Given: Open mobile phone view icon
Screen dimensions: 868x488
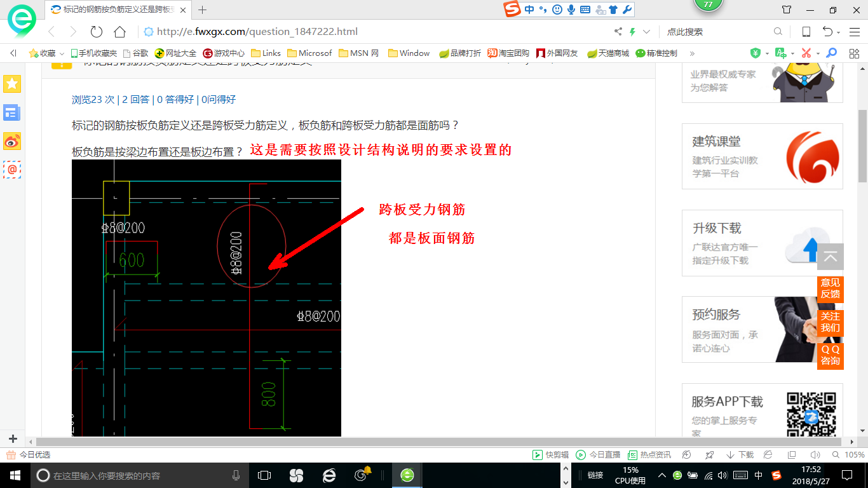Looking at the screenshot, I should point(806,32).
